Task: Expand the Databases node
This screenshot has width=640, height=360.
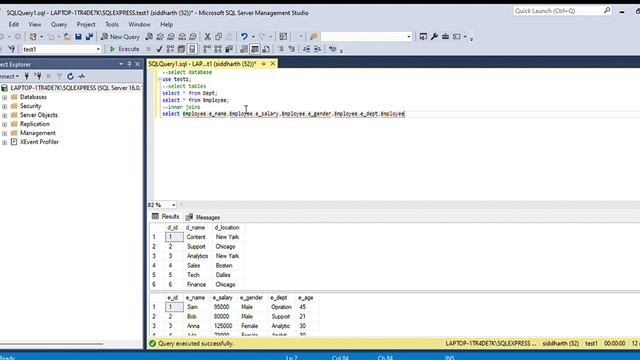Action: pos(4,97)
